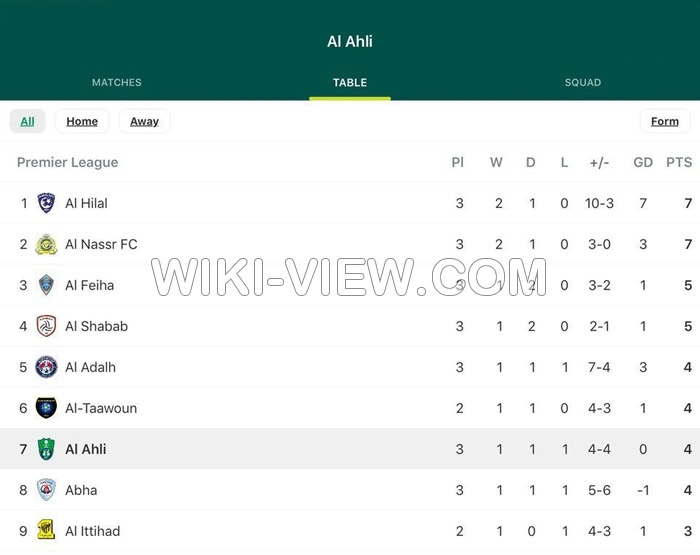Select the highlighted Al Ahli table row

pyautogui.click(x=350, y=449)
